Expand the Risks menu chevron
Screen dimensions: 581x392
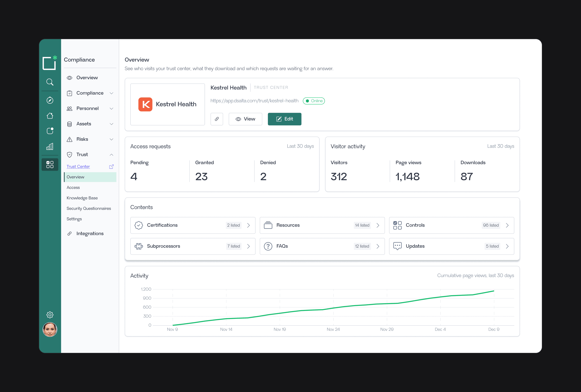click(x=112, y=139)
